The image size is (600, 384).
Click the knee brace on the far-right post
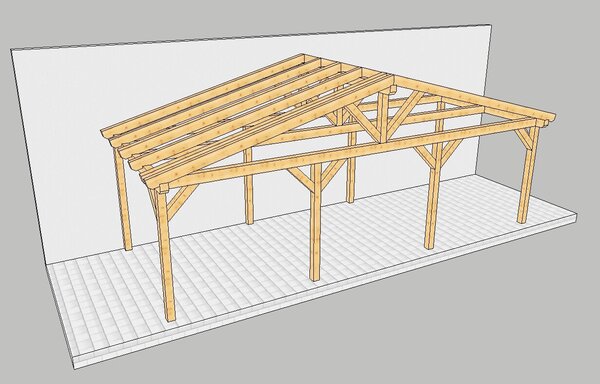[523, 139]
